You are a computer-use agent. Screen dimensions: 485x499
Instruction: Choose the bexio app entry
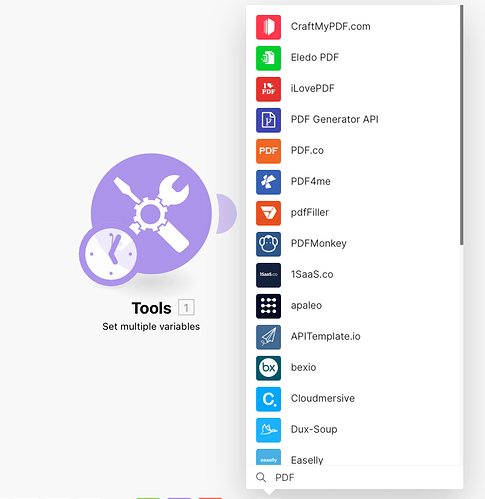pyautogui.click(x=354, y=368)
